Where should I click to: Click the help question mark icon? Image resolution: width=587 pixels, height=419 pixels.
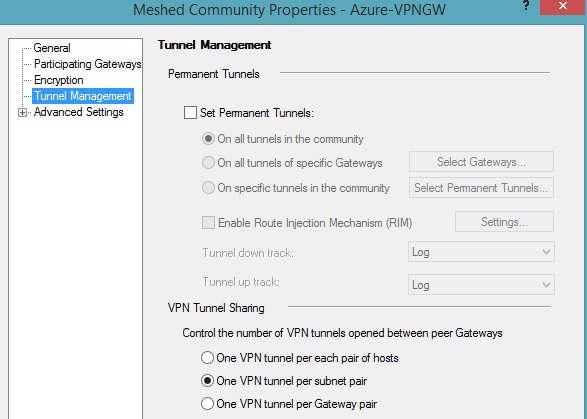pos(526,5)
